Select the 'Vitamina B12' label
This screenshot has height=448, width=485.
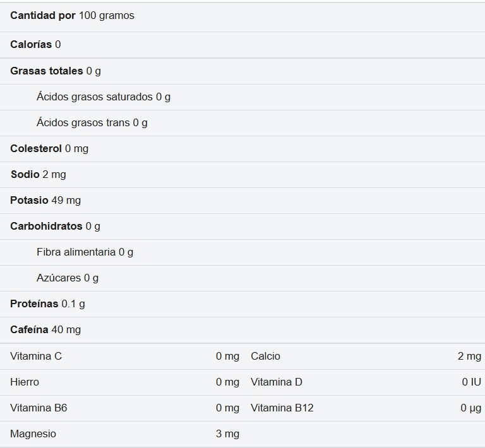pyautogui.click(x=282, y=408)
